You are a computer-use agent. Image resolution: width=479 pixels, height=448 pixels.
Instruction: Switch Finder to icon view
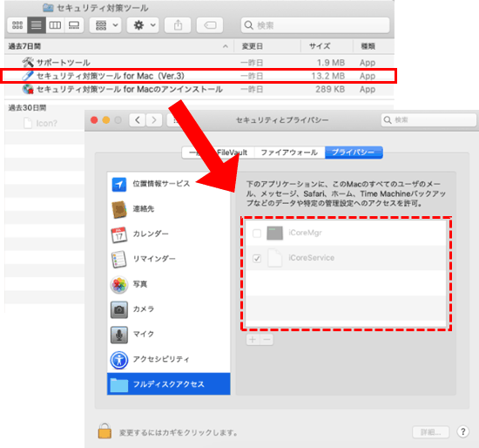pos(17,25)
